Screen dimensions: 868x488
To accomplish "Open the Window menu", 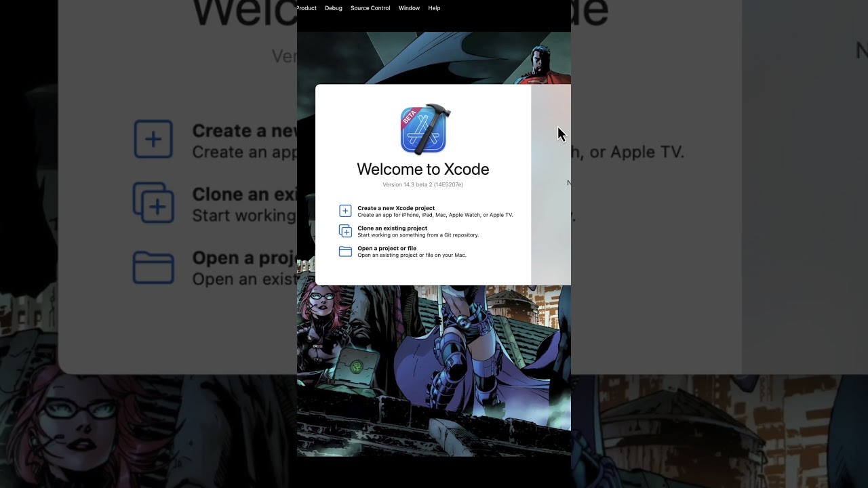I will 409,8.
